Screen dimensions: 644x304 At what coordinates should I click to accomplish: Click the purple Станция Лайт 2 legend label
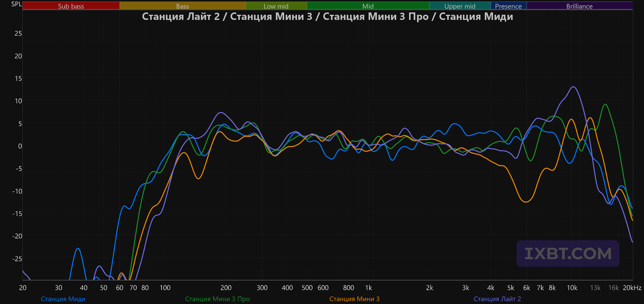point(497,299)
